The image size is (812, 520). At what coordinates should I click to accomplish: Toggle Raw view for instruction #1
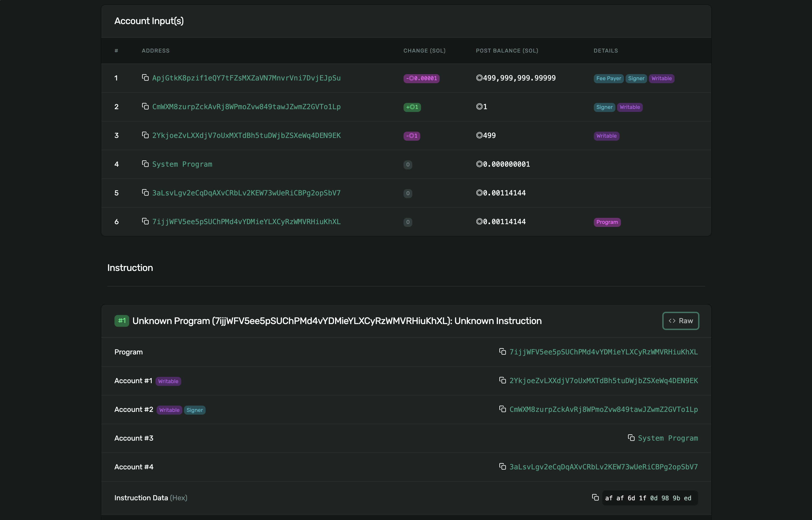pyautogui.click(x=680, y=321)
